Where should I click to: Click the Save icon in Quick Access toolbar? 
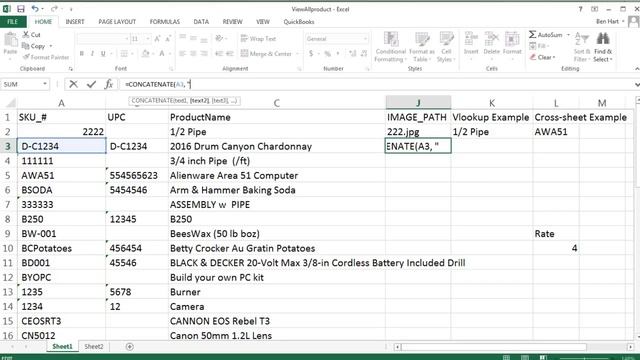click(20, 9)
